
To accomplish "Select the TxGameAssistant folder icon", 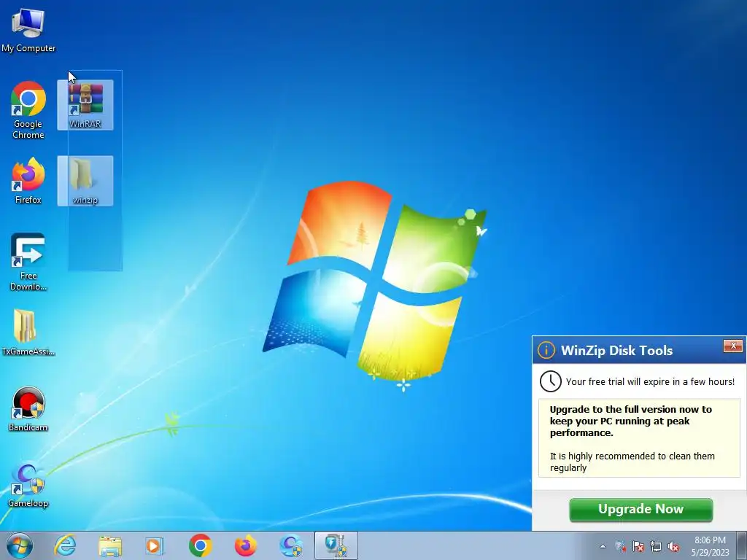I will click(28, 332).
